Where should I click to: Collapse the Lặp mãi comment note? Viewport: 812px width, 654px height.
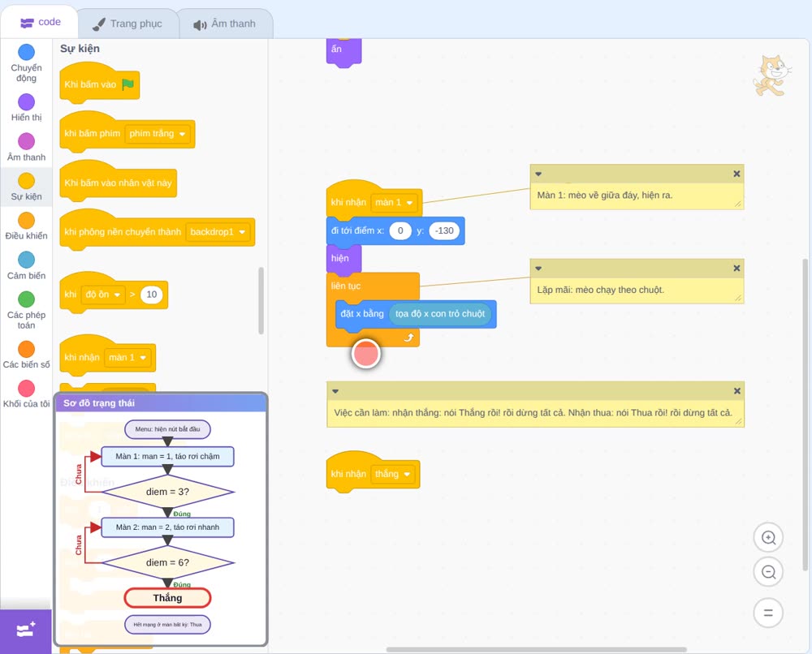click(538, 269)
